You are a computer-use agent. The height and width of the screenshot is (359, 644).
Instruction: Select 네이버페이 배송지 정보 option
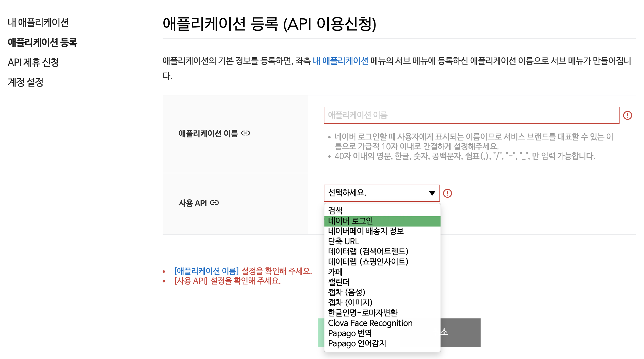click(x=366, y=231)
